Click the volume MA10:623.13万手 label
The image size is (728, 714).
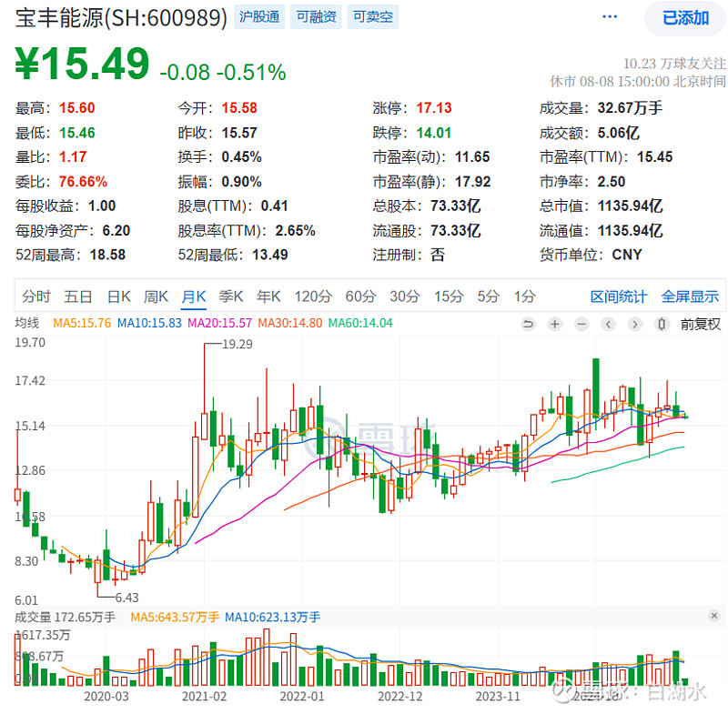pos(272,617)
